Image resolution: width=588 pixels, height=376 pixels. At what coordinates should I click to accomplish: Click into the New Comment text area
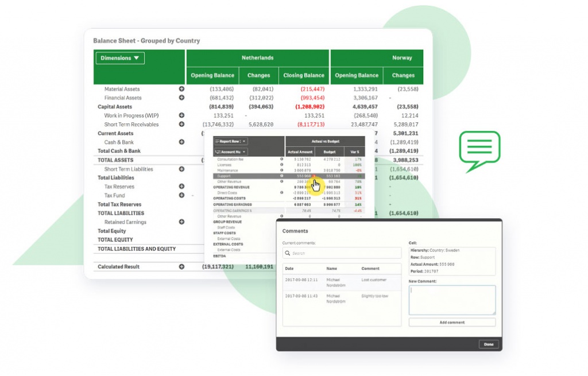click(x=452, y=300)
